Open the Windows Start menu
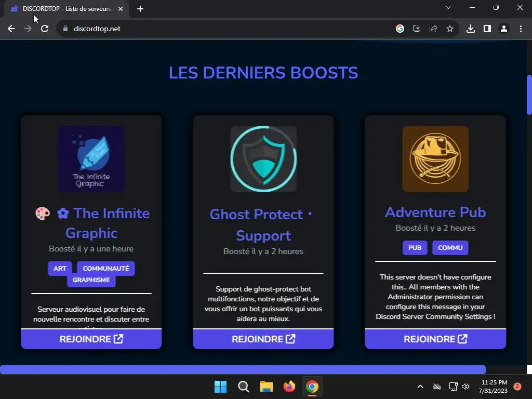This screenshot has width=532, height=399. (x=220, y=387)
